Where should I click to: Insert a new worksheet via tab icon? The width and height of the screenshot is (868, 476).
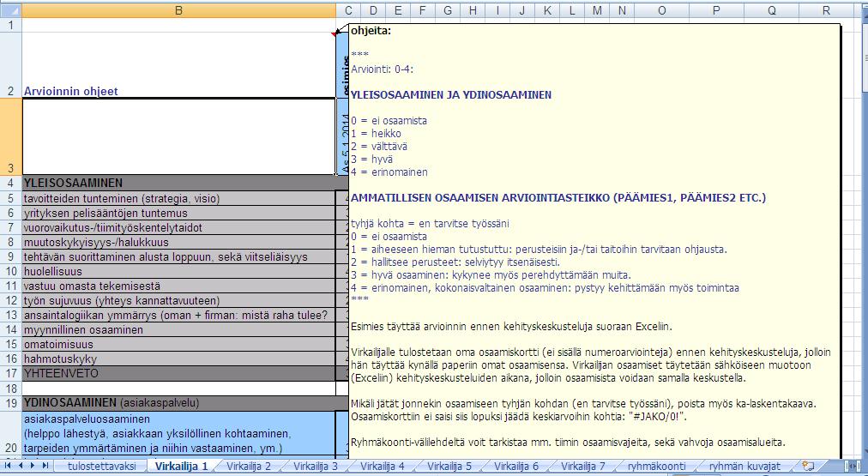[x=808, y=466]
